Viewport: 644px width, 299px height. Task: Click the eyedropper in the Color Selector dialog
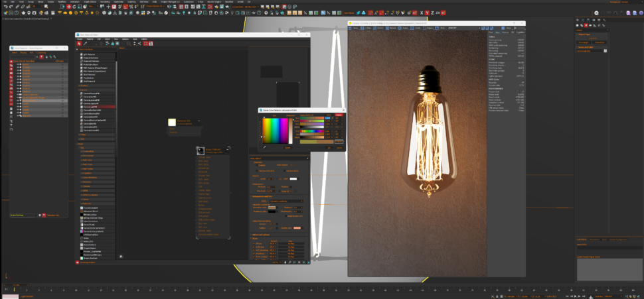(264, 147)
